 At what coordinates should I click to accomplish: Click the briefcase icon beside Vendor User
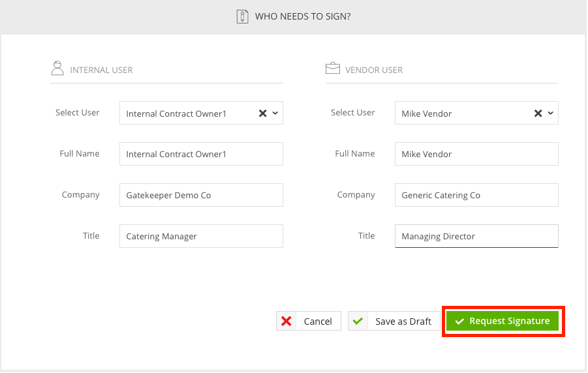coord(333,68)
